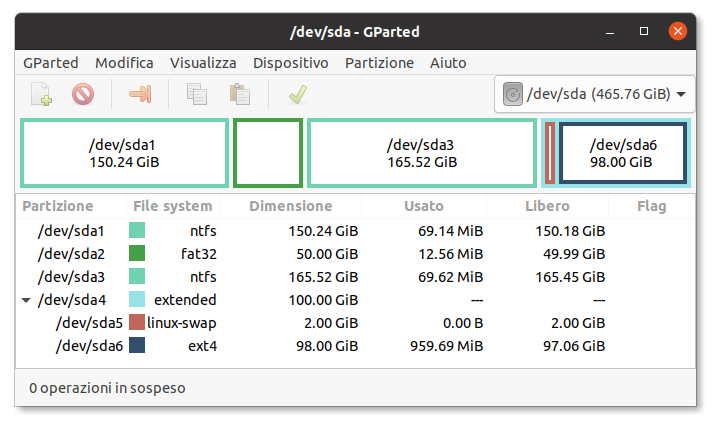Open the Aiuto help menu

(x=448, y=62)
